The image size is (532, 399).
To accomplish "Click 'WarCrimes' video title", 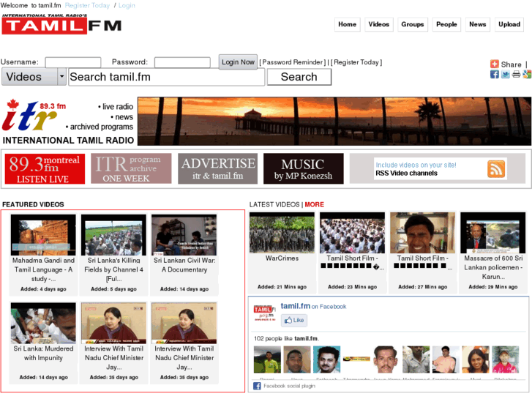I will tap(282, 258).
